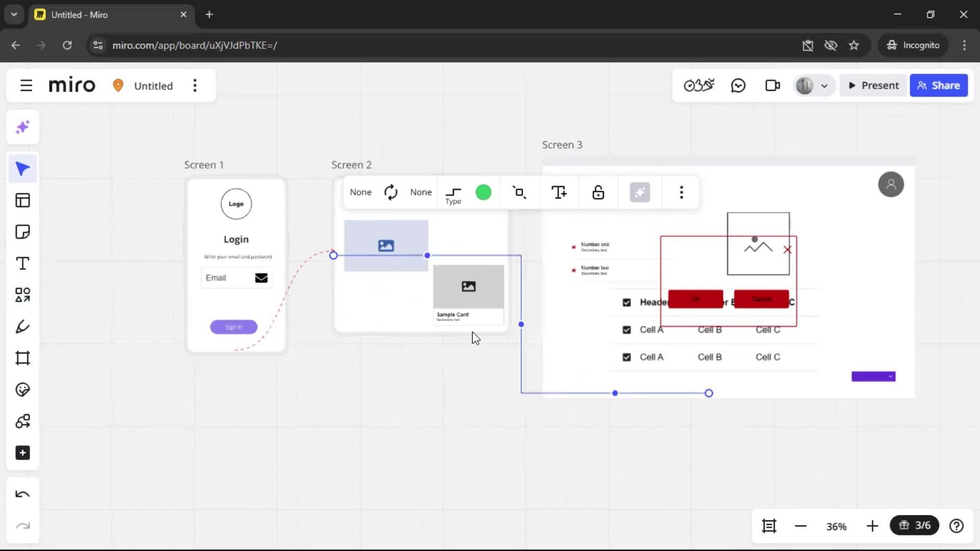Open the connector line Type options
The image size is (980, 551).
453,195
